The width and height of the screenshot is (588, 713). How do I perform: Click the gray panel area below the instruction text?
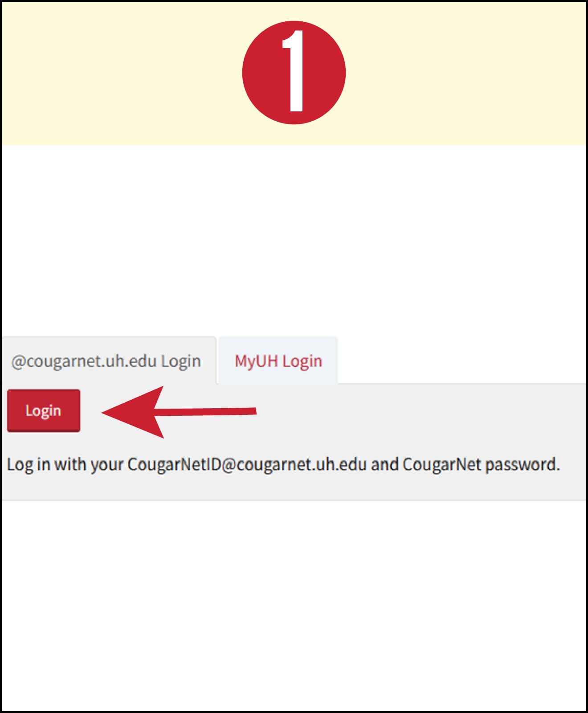click(x=294, y=488)
